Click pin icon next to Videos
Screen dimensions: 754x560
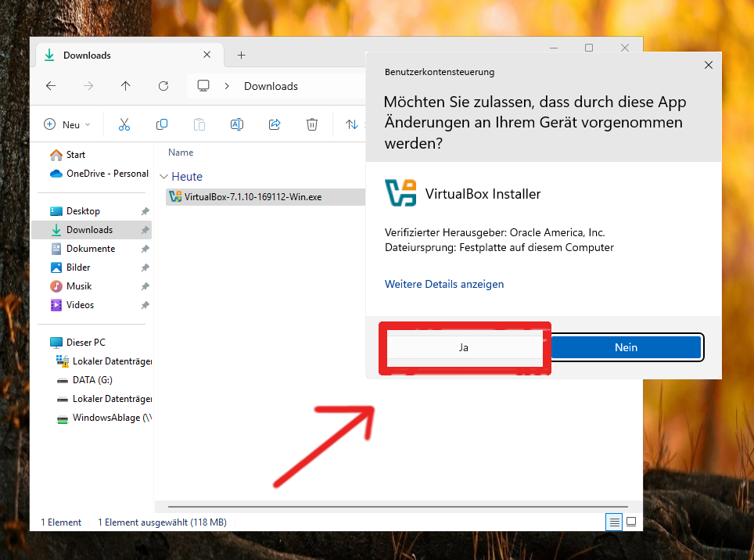pyautogui.click(x=145, y=305)
